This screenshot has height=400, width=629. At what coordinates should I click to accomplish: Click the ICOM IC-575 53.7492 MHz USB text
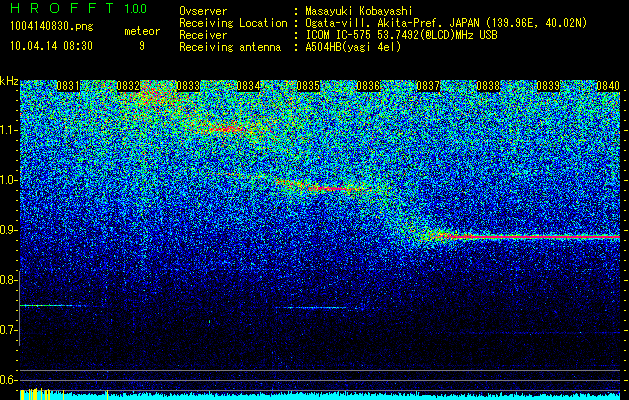(401, 35)
